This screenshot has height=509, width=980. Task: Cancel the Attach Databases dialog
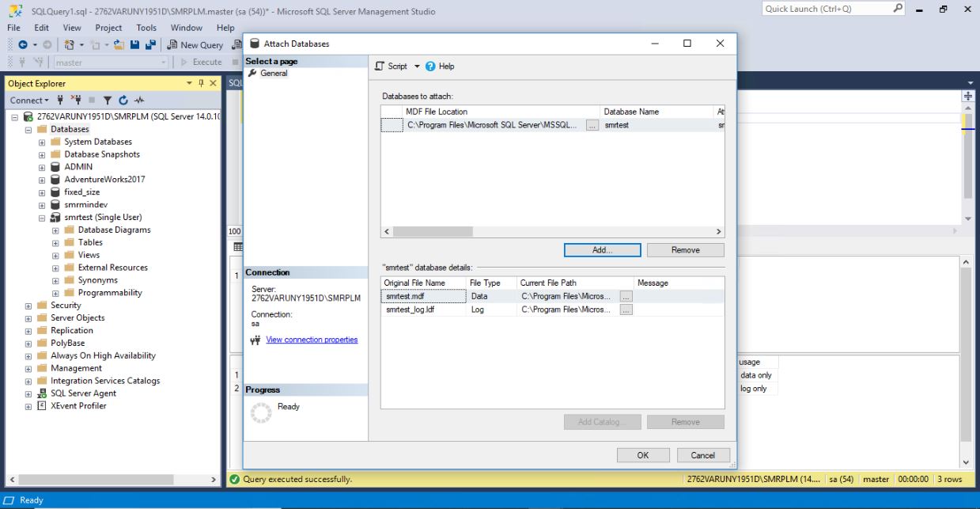[703, 455]
